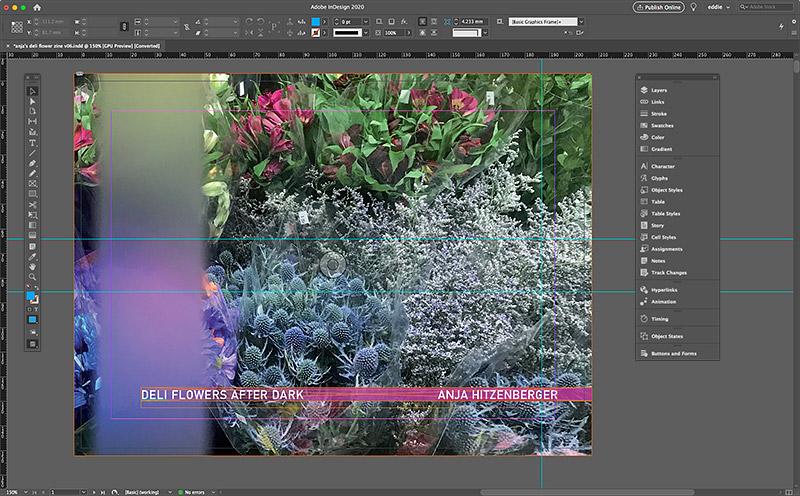Toggle formatting affects container or text
The image size is (800, 496).
click(32, 309)
